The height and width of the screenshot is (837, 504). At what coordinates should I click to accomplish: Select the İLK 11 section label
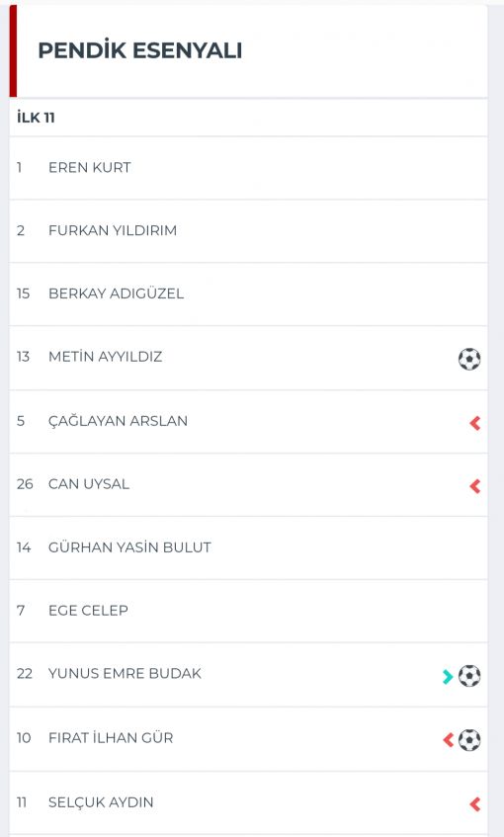[x=36, y=118]
